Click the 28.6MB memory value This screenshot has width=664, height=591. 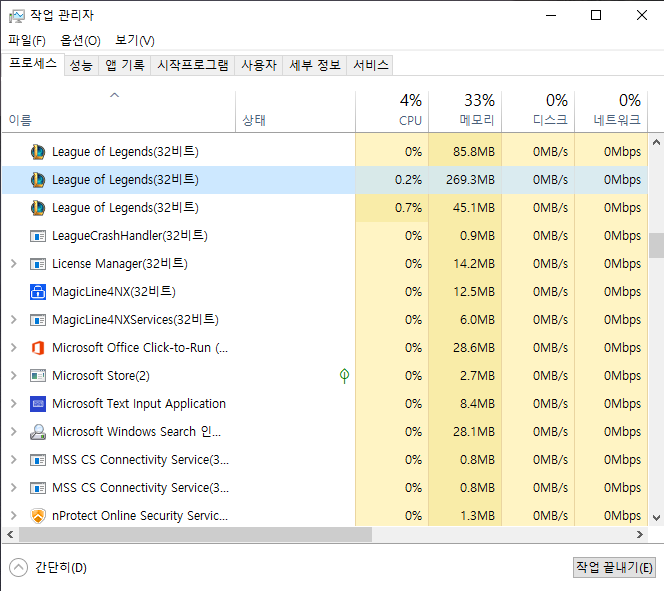pyautogui.click(x=473, y=348)
